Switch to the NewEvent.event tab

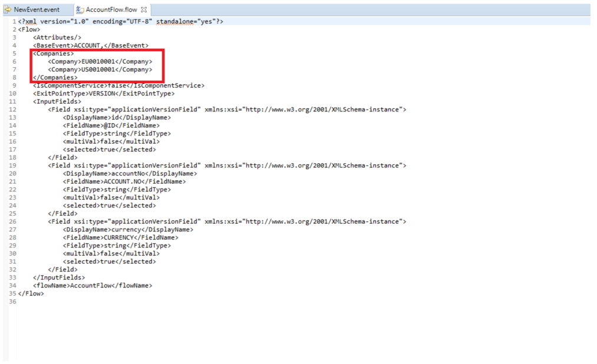point(37,10)
